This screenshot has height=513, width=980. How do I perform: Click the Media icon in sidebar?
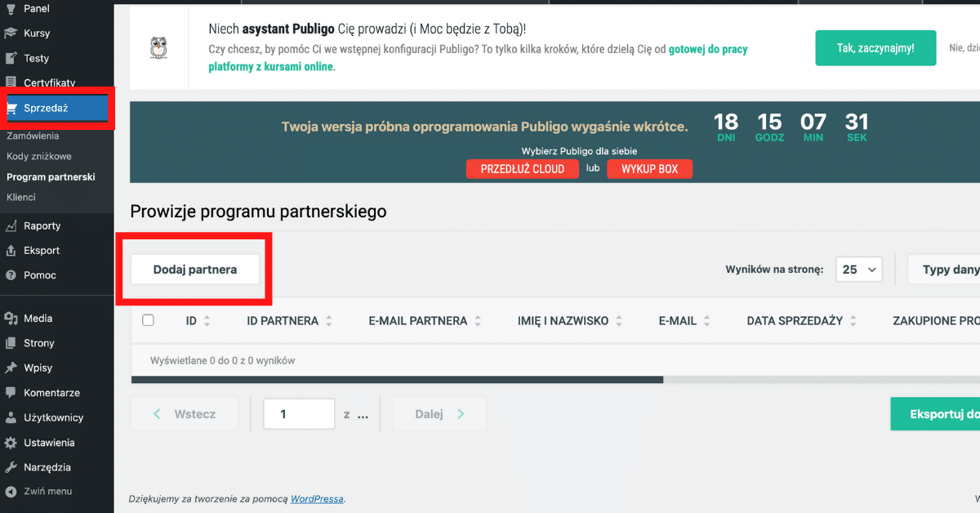click(11, 319)
